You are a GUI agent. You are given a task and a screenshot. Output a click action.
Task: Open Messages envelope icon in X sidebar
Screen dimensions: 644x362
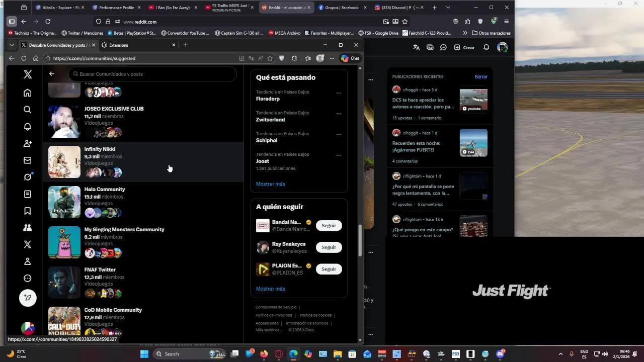coord(28,160)
